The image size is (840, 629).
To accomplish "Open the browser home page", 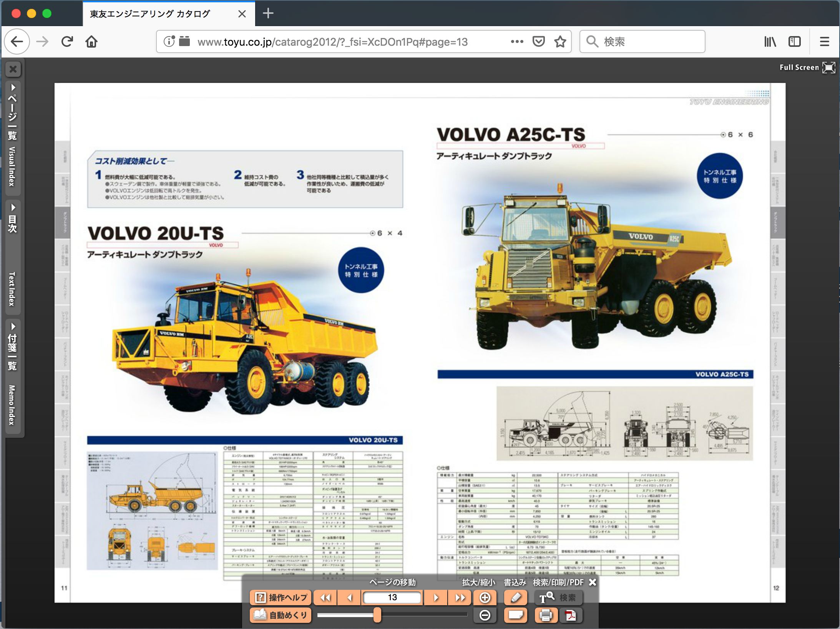I will tap(91, 41).
